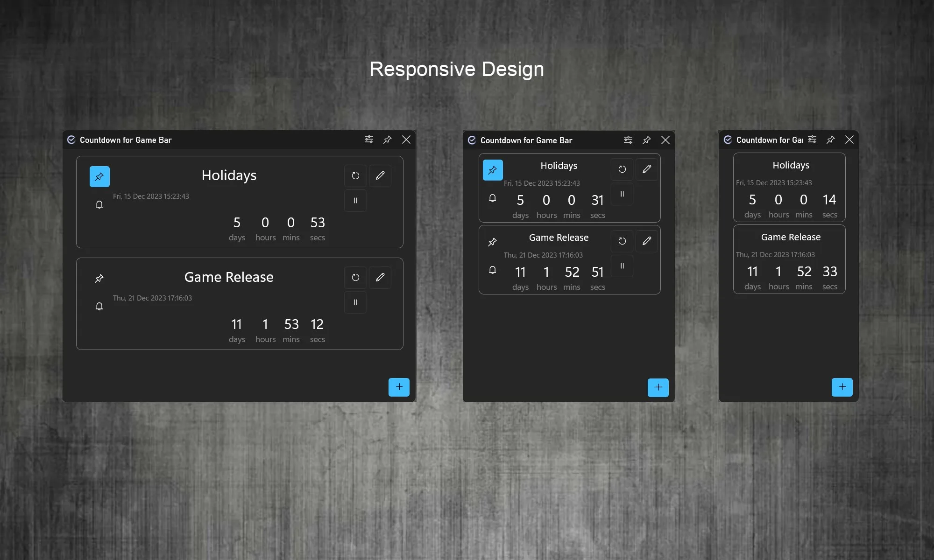Add new countdown in the right widget
The height and width of the screenshot is (560, 934).
842,387
